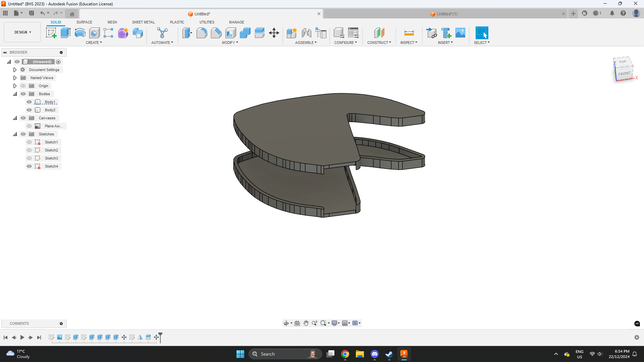Collapse the Sketches folder
The height and width of the screenshot is (362, 644).
15,134
